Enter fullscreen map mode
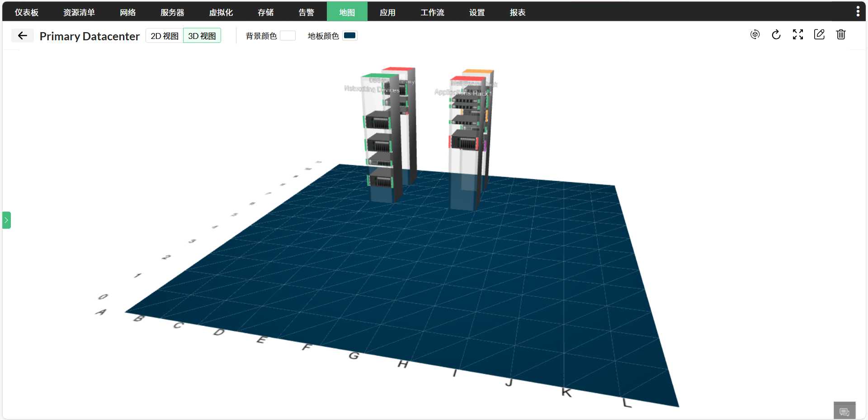 [x=798, y=34]
